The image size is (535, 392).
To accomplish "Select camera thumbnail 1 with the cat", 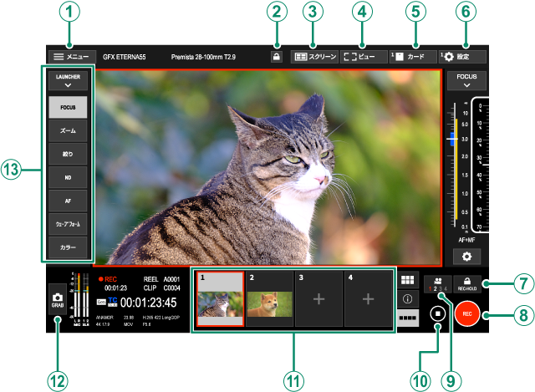I will click(220, 298).
